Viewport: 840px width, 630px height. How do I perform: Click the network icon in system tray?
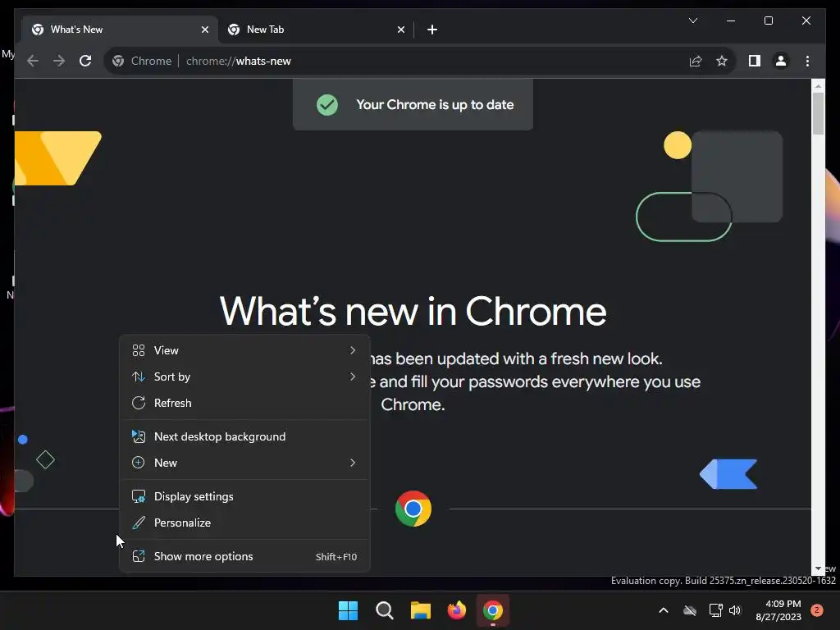tap(715, 610)
